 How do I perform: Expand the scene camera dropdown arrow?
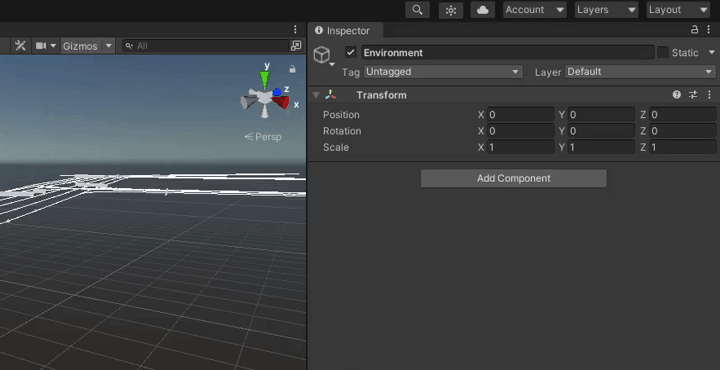[x=53, y=46]
